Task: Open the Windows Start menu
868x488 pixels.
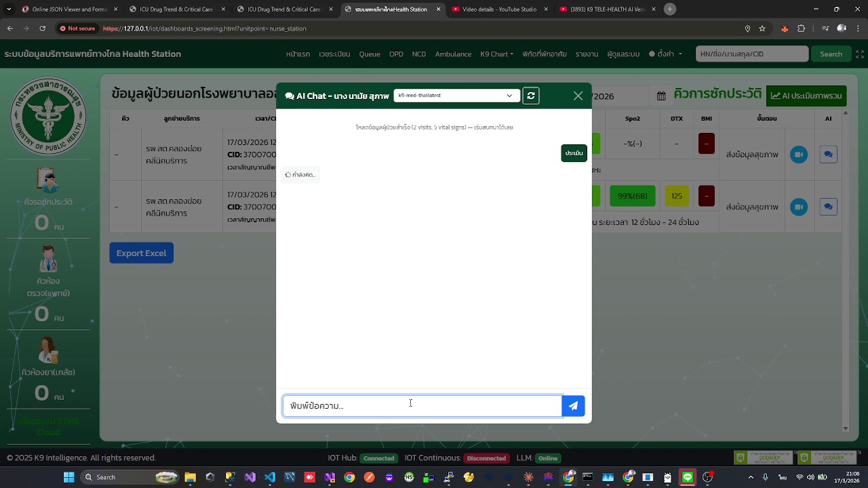Action: [68, 477]
